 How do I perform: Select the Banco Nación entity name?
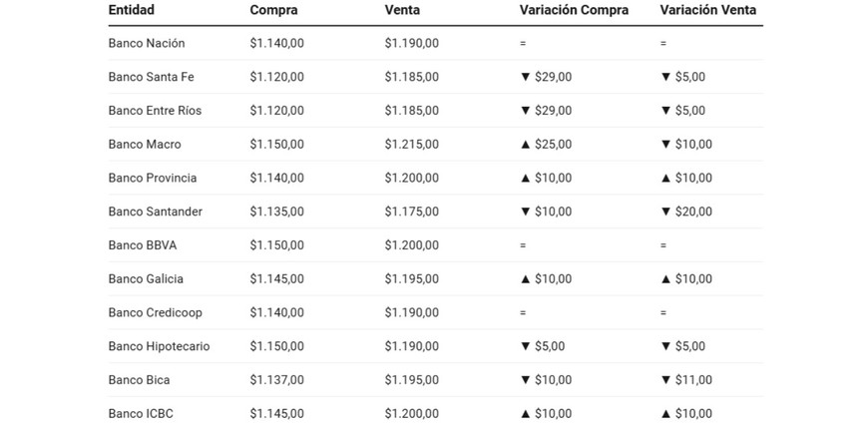tap(147, 44)
